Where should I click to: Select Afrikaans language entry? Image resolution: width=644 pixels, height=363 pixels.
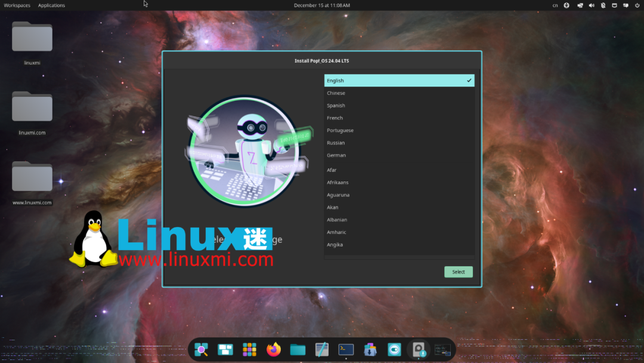[399, 182]
